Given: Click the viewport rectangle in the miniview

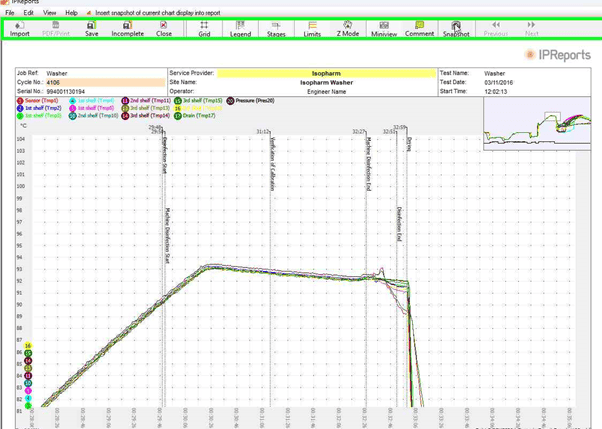Looking at the screenshot, I should pos(553,116).
